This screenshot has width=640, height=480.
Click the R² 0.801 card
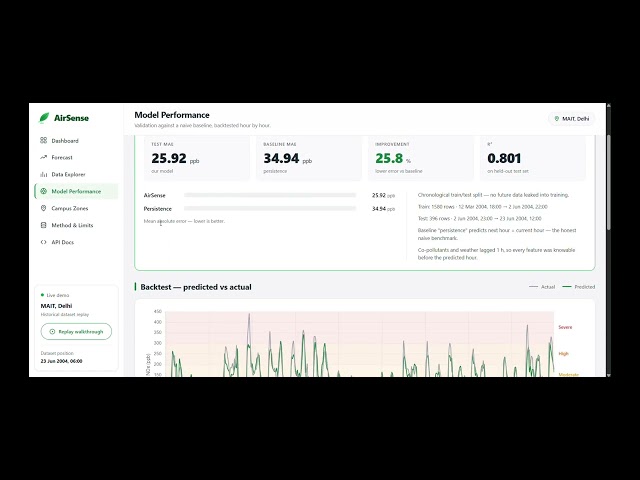click(x=533, y=158)
